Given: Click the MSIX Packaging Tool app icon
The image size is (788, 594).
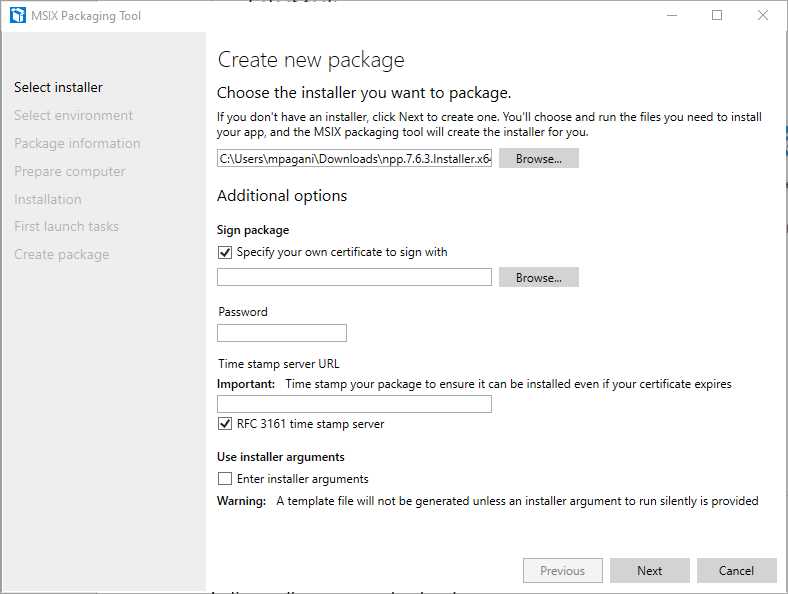Looking at the screenshot, I should (18, 16).
